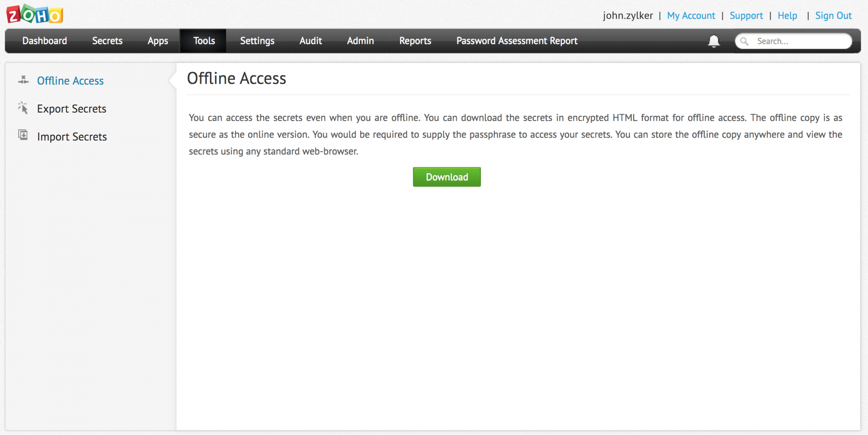Open the Settings tab

point(257,41)
